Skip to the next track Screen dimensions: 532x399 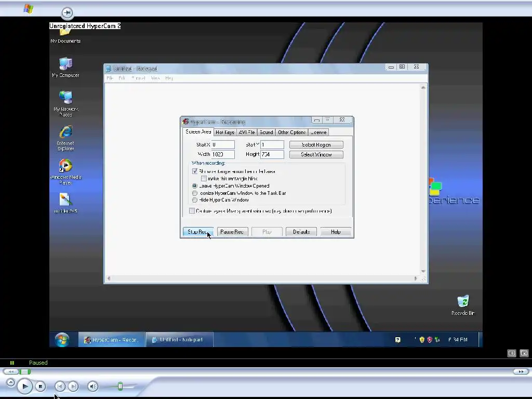pyautogui.click(x=73, y=386)
